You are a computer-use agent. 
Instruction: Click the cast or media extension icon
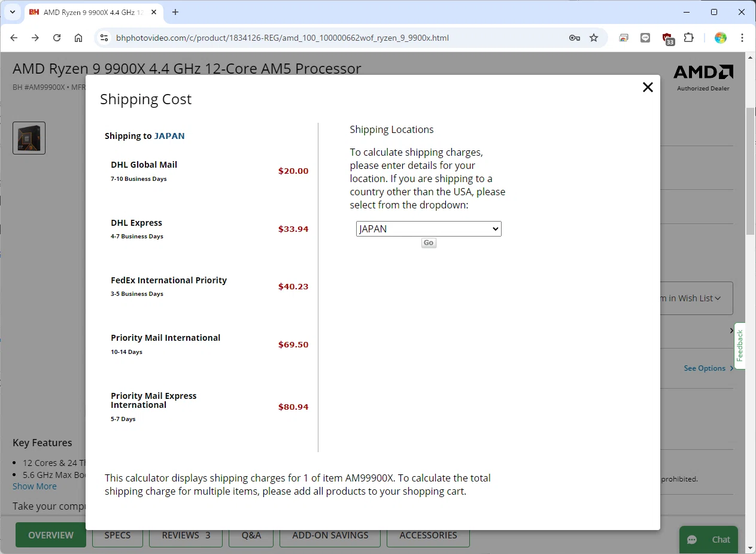pos(624,38)
